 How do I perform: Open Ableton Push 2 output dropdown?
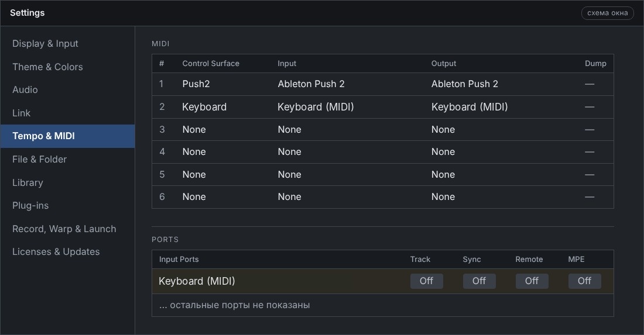pos(464,84)
